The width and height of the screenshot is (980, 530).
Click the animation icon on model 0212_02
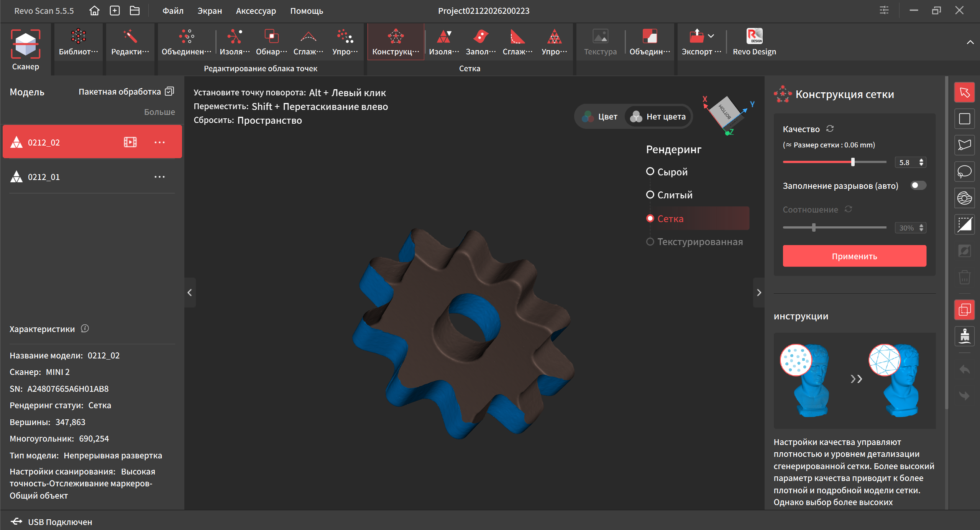point(130,142)
